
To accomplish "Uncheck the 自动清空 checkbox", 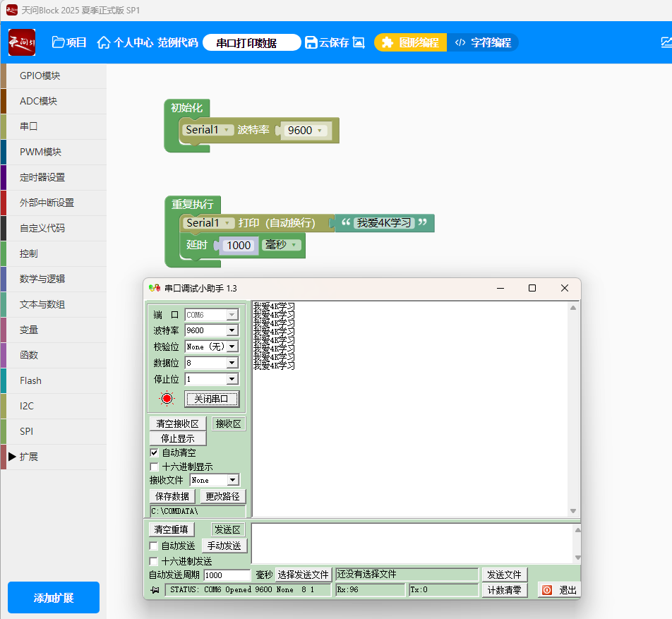I will [155, 452].
